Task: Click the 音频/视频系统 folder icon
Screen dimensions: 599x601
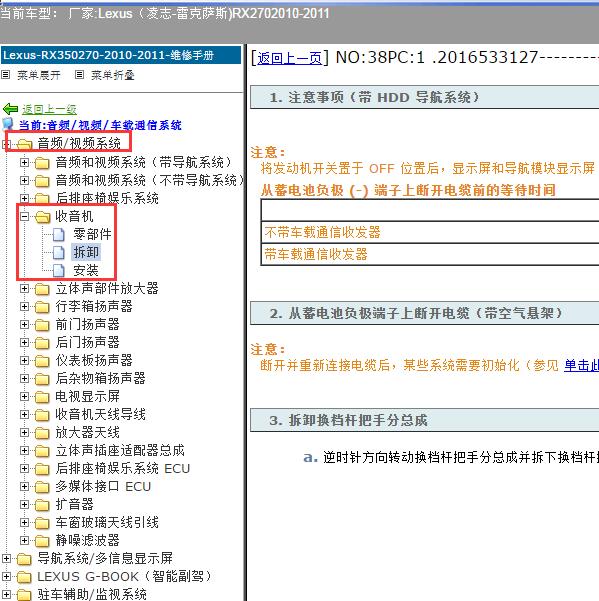Action: 24,144
